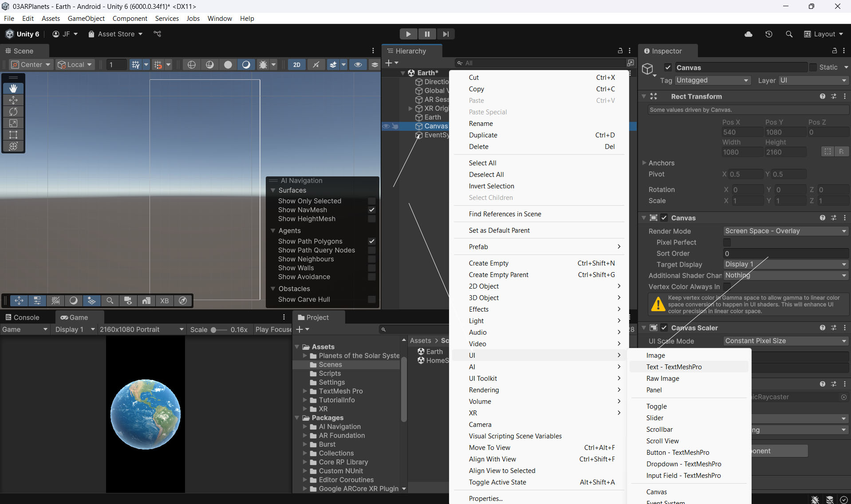Viewport: 851px width, 504px height.
Task: Select the Rotate tool in Scene toolbar
Action: click(x=13, y=112)
